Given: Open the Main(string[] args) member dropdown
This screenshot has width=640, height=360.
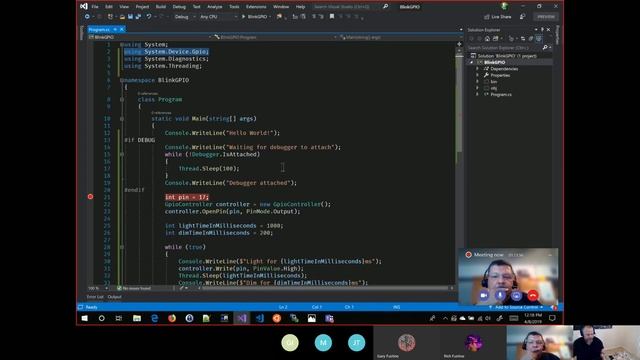Looking at the screenshot, I should (400, 37).
